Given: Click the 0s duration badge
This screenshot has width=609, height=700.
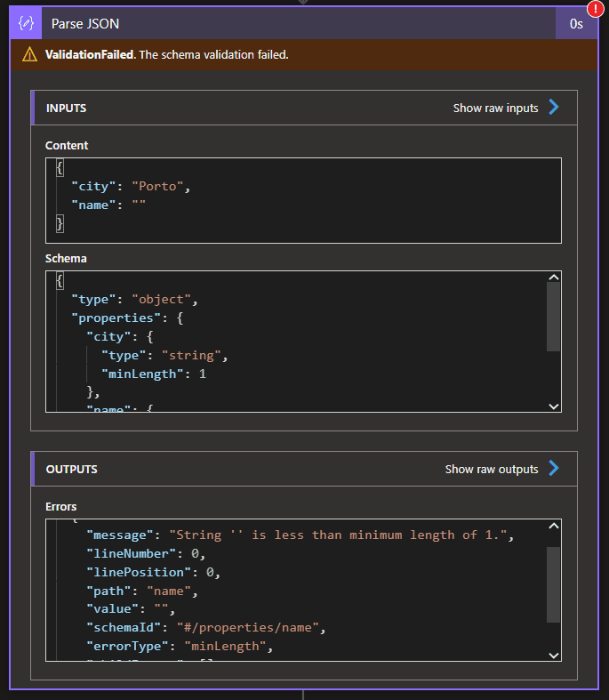Looking at the screenshot, I should click(x=576, y=24).
